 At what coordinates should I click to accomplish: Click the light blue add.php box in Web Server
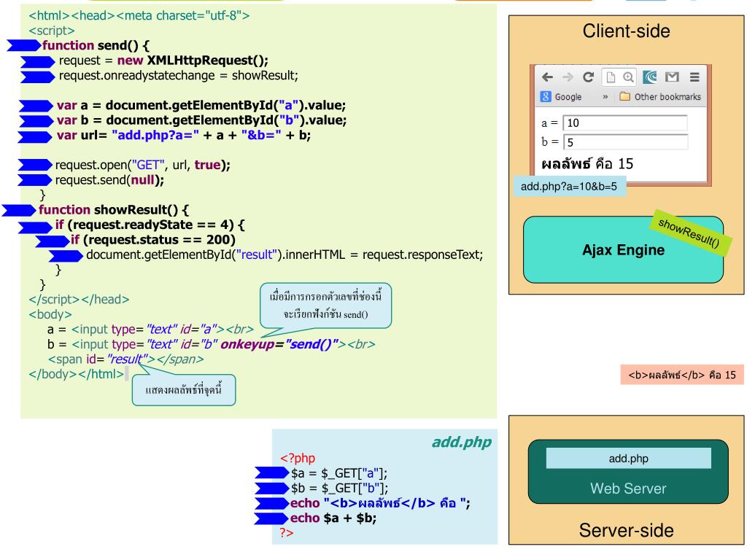[628, 458]
